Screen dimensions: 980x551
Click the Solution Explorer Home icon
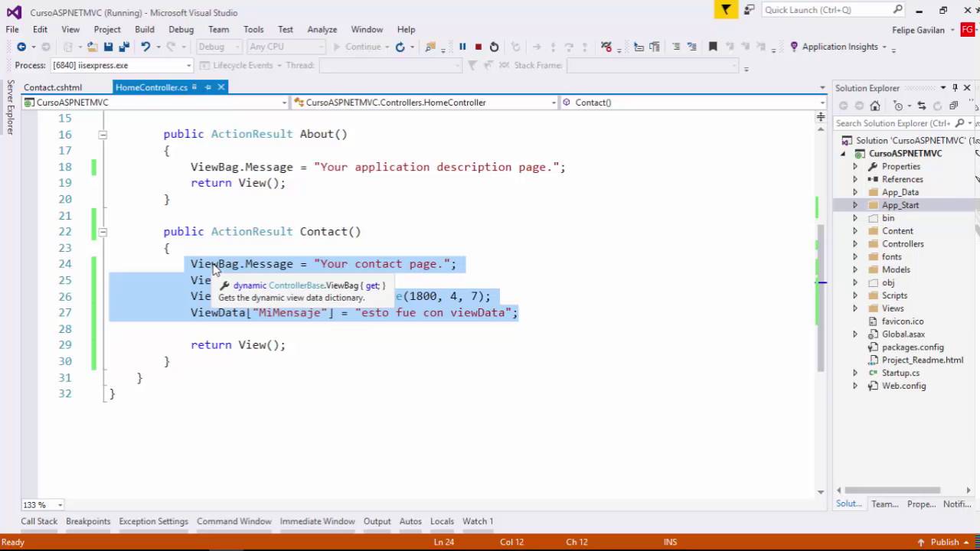[x=875, y=106]
